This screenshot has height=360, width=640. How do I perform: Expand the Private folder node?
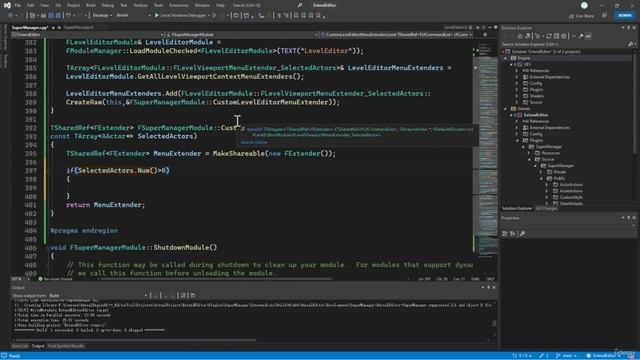[542, 172]
